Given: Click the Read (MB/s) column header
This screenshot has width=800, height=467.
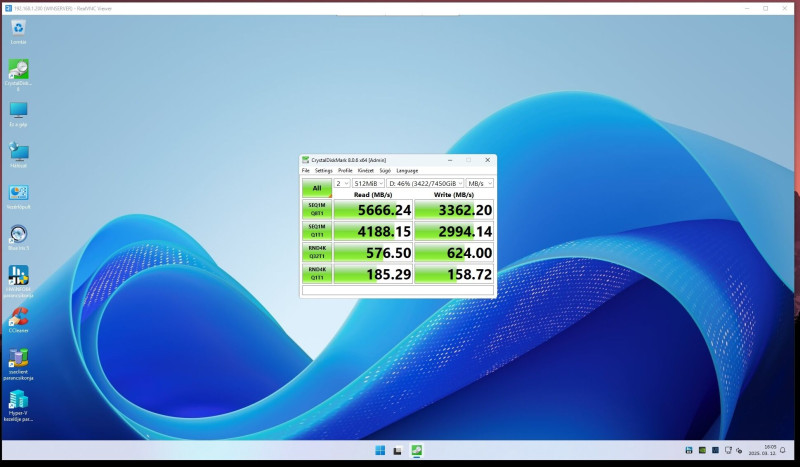Looking at the screenshot, I should click(x=373, y=194).
